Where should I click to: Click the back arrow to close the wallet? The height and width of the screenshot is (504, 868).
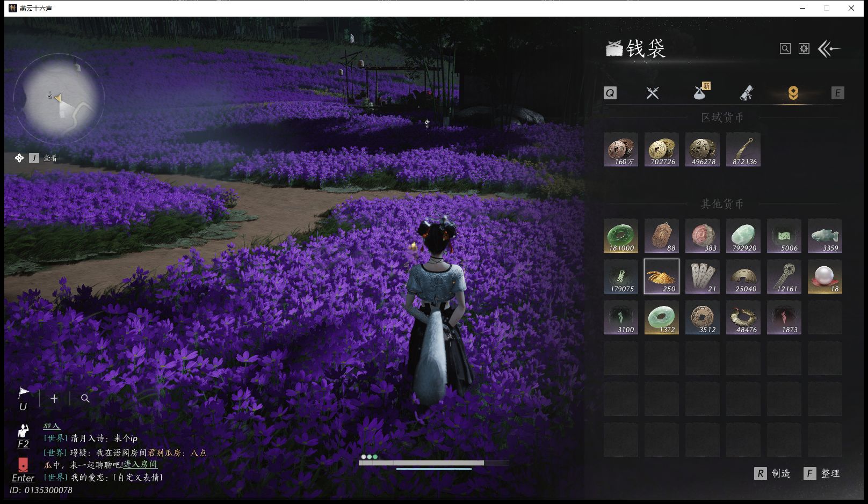829,49
